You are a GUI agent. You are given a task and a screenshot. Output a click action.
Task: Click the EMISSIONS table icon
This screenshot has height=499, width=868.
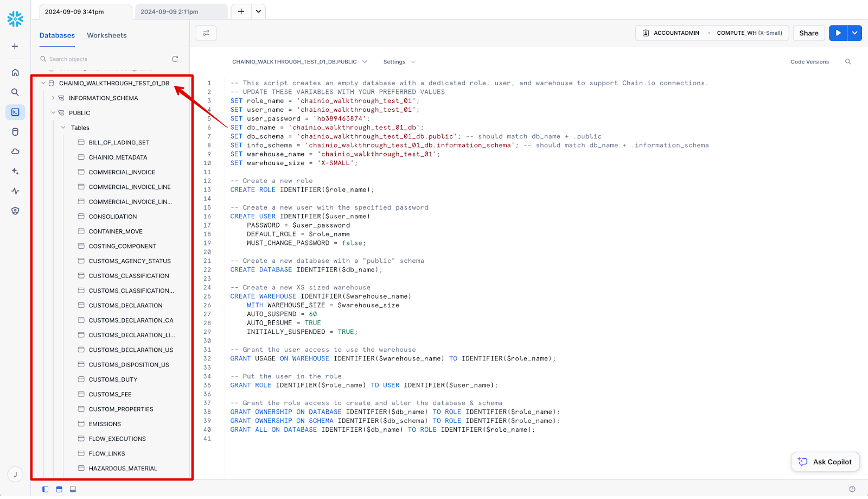(81, 424)
